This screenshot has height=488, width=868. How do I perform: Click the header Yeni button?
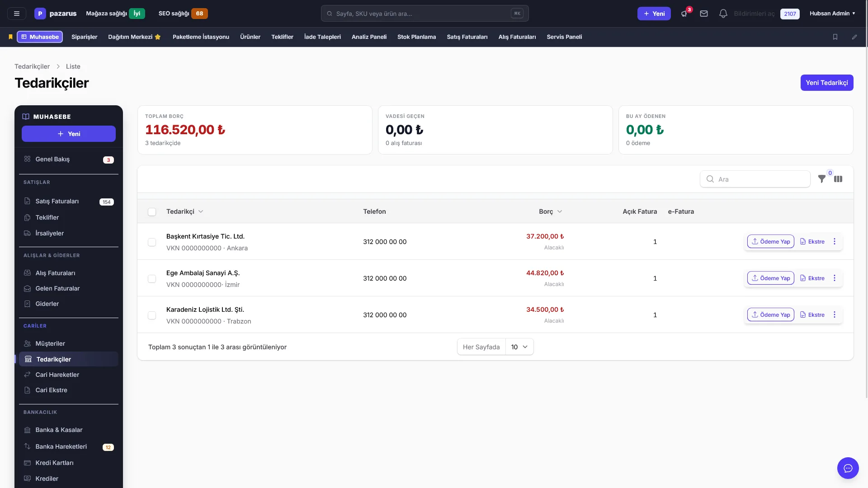(654, 14)
